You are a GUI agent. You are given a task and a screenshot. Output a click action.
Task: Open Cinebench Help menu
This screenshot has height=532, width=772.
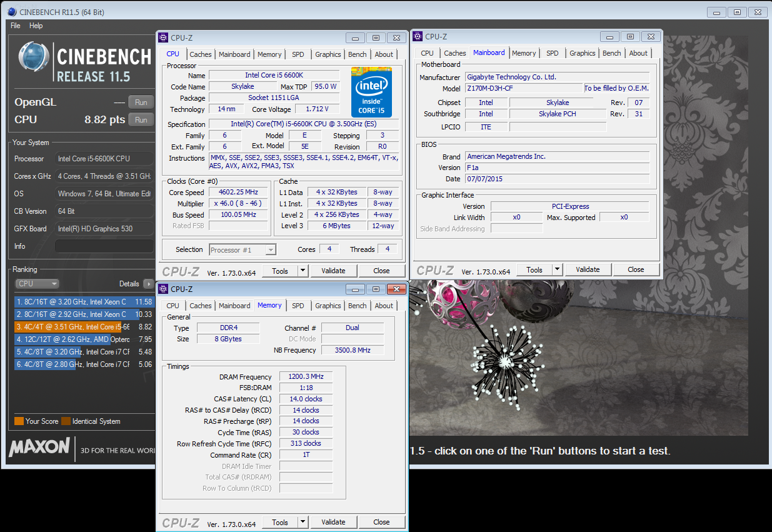pos(36,26)
